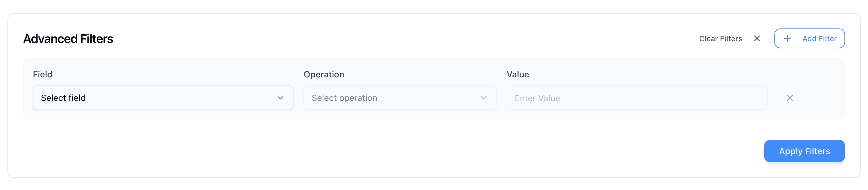Click the Enter Value input field

(x=637, y=98)
